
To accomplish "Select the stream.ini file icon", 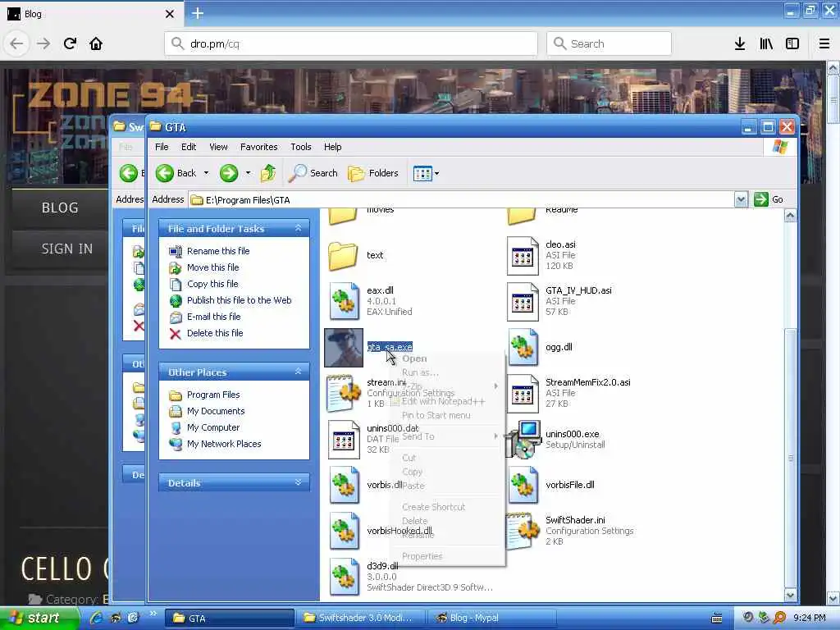I will pyautogui.click(x=344, y=393).
